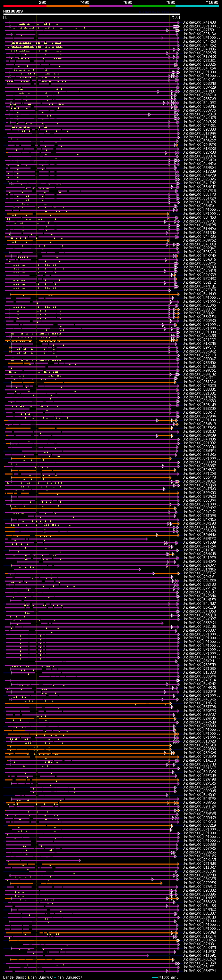The image size is (222, 980).
Task: Click the cyan ~100% identity legend segment
Action: coord(197,7)
